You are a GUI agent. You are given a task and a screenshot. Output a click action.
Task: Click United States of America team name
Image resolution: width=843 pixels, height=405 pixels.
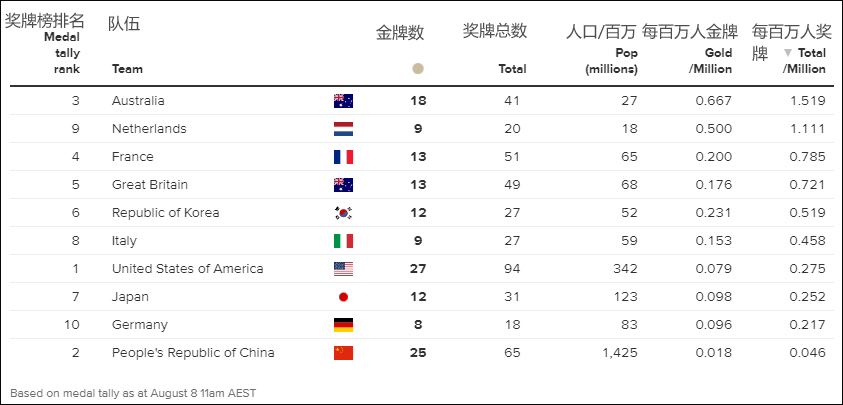188,269
